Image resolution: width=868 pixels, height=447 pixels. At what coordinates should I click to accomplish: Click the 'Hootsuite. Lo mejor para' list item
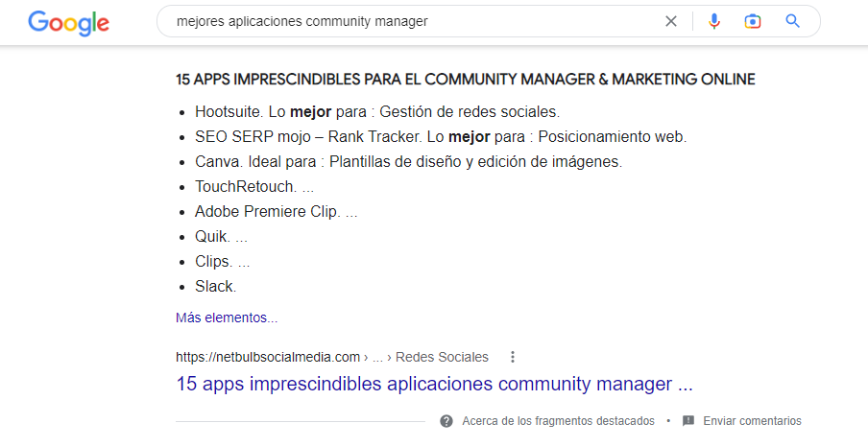[377, 111]
